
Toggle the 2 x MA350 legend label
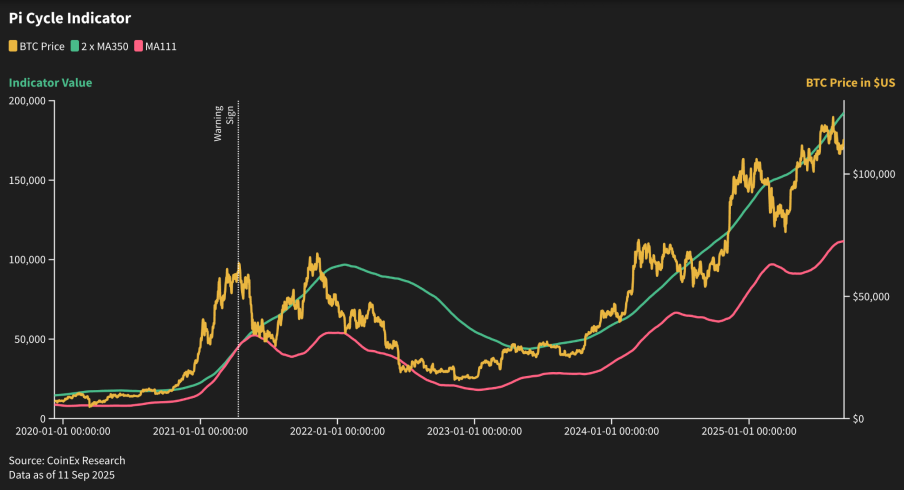tap(105, 47)
